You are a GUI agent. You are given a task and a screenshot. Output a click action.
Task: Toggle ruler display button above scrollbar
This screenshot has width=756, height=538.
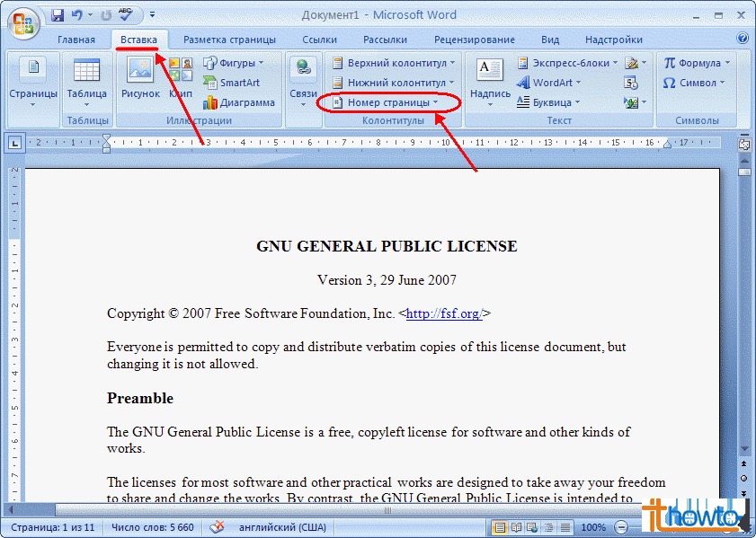tap(744, 145)
